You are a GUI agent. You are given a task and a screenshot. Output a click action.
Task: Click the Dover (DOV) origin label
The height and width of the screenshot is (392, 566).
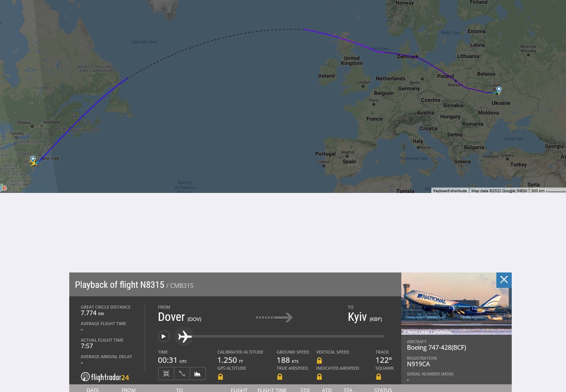[179, 317]
